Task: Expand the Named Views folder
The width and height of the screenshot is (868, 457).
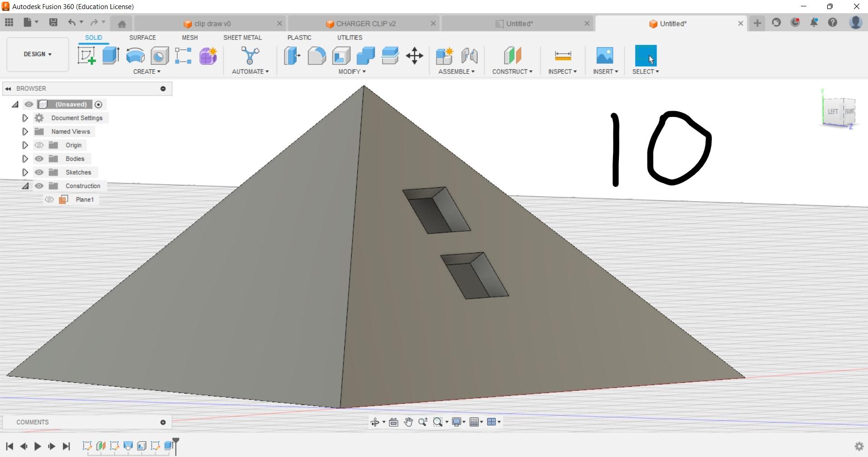Action: 25,131
